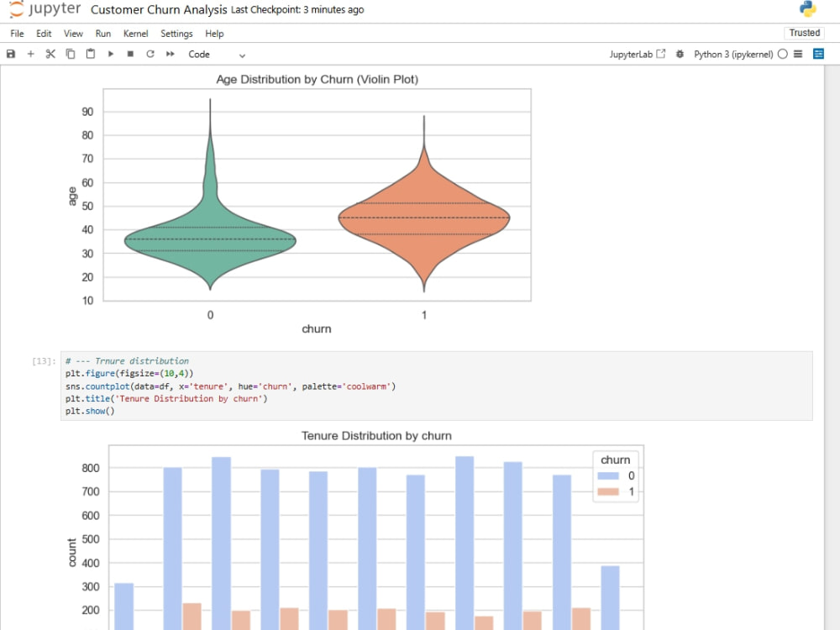Click the Save notebook icon
This screenshot has height=630, width=840.
[11, 54]
